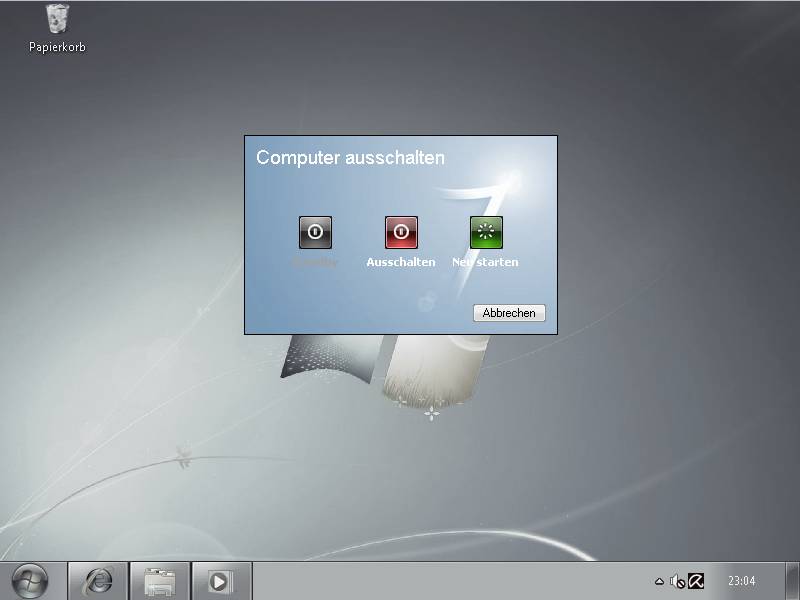Open the file explorer taskbar icon
Viewport: 800px width, 600px height.
(x=160, y=581)
